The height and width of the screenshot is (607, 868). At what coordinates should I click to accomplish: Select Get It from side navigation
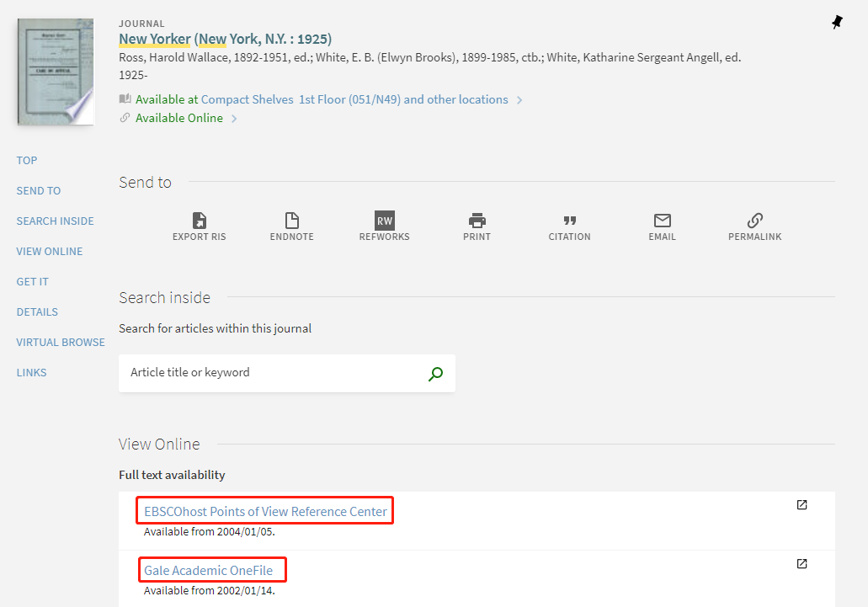(x=33, y=282)
